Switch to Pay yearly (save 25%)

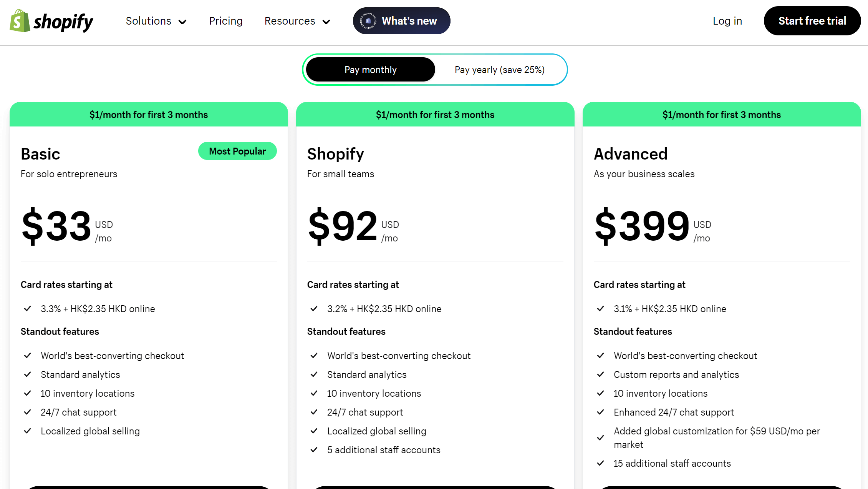click(499, 70)
